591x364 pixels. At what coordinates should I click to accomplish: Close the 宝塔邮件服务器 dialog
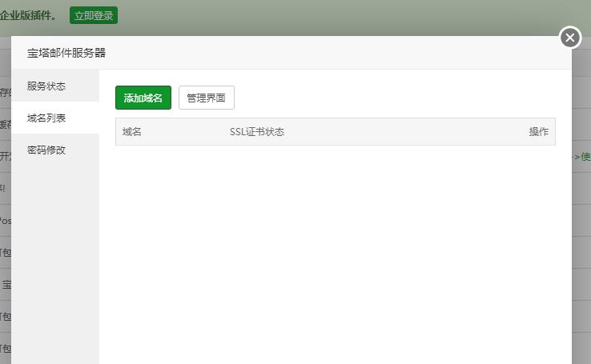(x=570, y=38)
